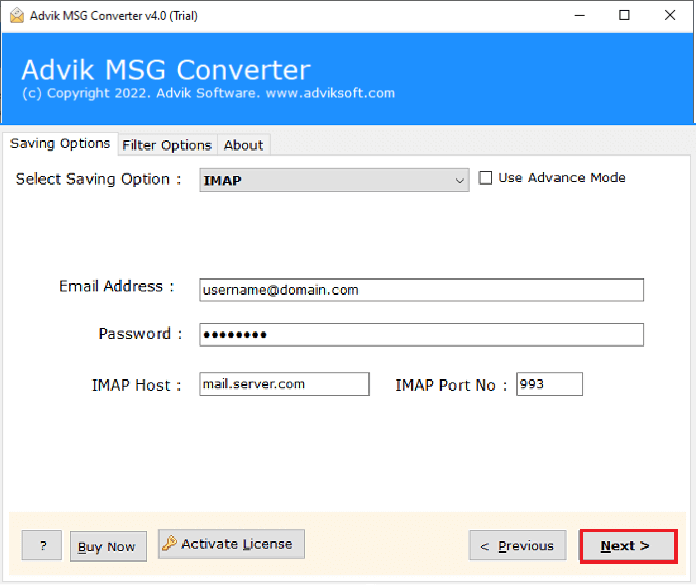Click the IMAP Port No label
The width and height of the screenshot is (696, 585).
point(451,385)
